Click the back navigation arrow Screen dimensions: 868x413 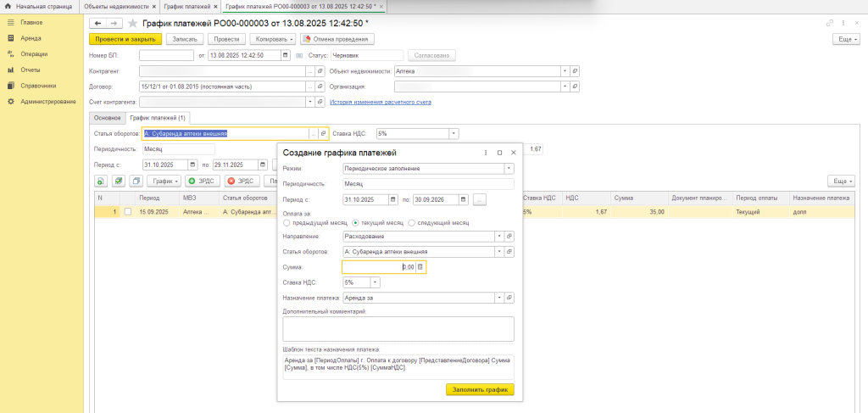97,23
